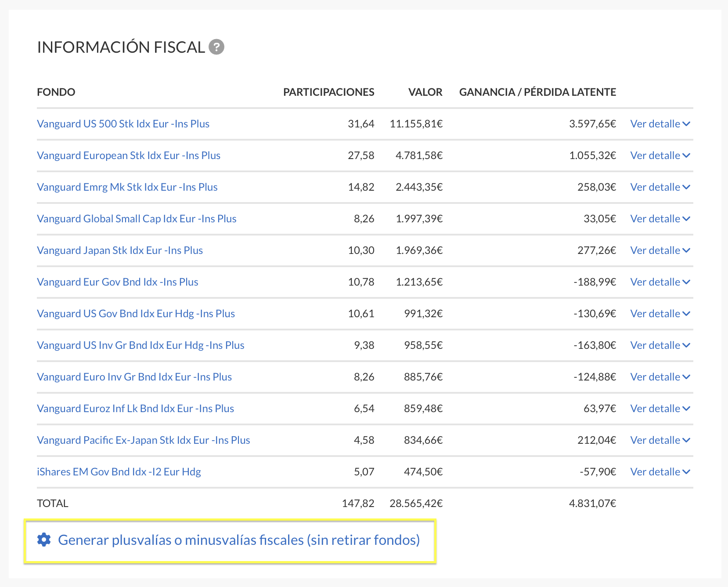Open Vanguard US Inv Gr Bnd fund
728x587 pixels.
[x=141, y=345]
